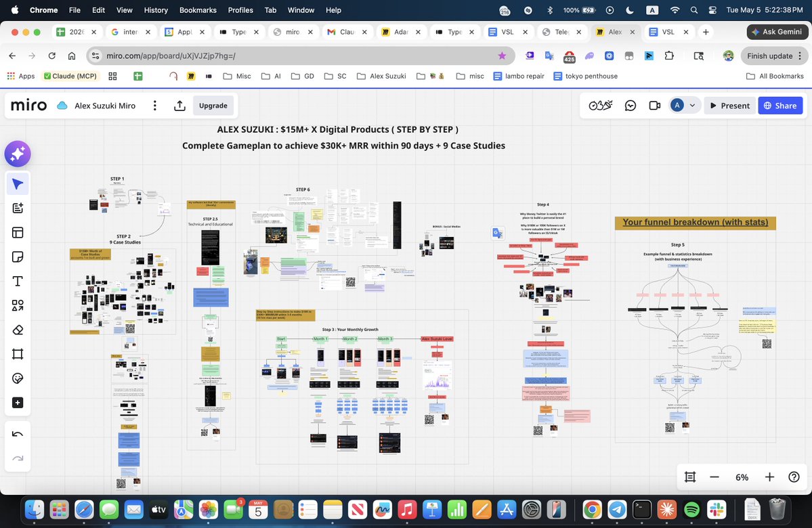Open macOS Control Center in menu bar
Image resolution: width=812 pixels, height=528 pixels.
(712, 10)
